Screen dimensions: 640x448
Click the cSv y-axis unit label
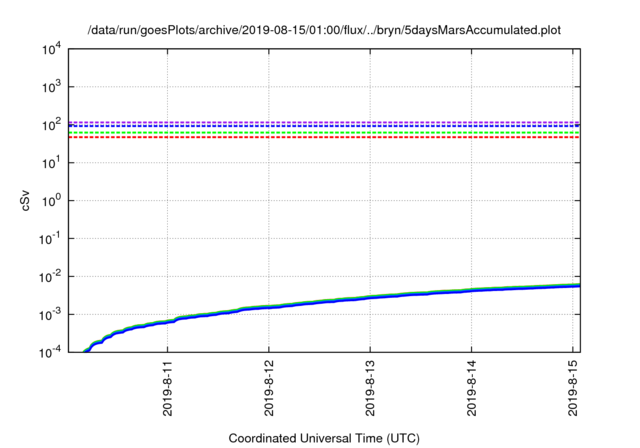[25, 201]
